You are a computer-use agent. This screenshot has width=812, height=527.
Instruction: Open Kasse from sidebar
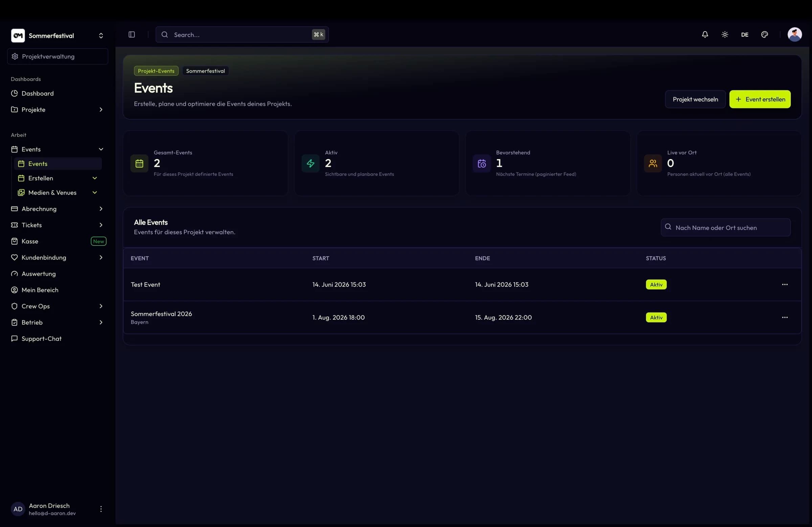point(58,241)
